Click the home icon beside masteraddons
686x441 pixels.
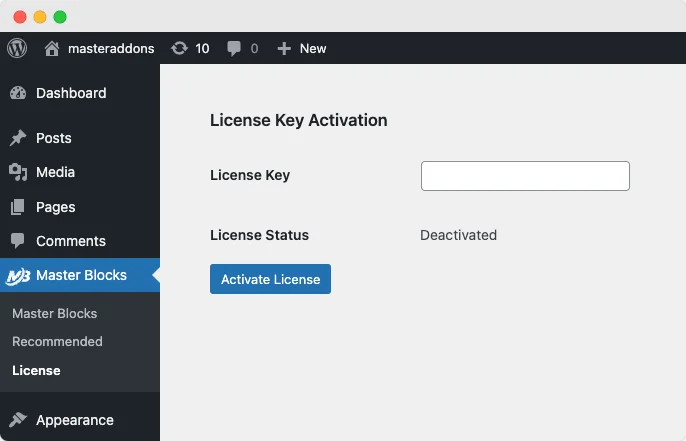point(52,48)
